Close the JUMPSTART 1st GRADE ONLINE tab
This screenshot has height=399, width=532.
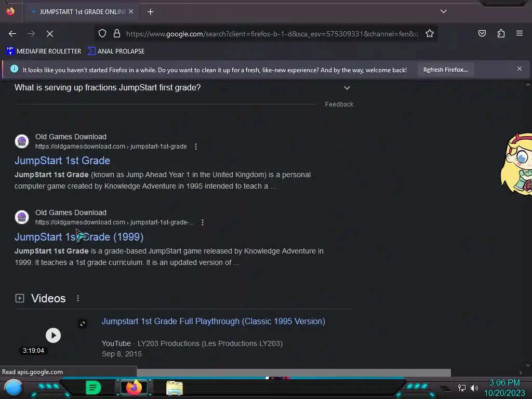[131, 11]
